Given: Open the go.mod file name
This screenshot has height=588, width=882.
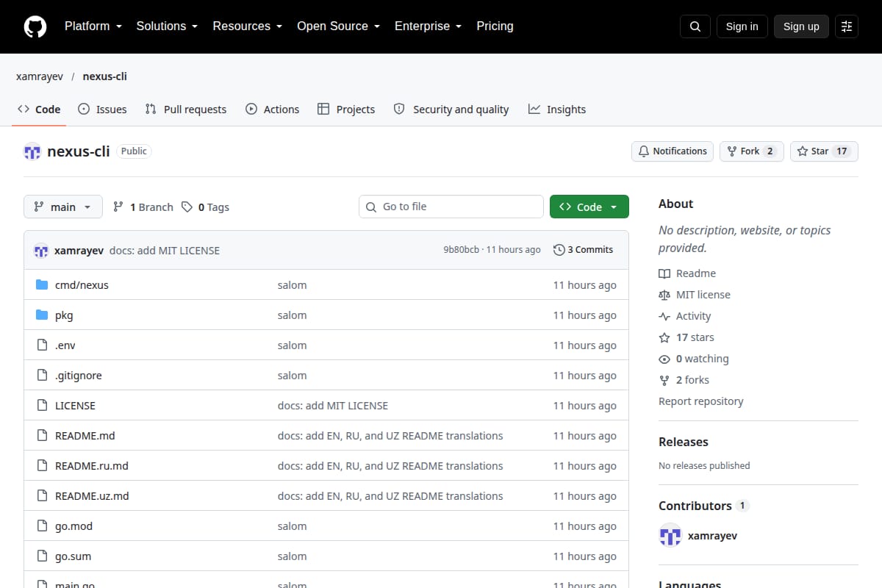Looking at the screenshot, I should 73,526.
